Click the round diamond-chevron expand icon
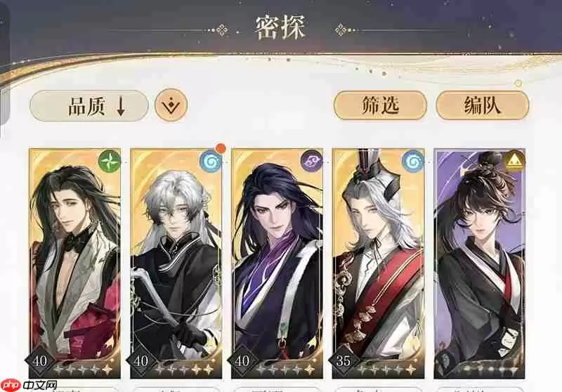Screen dimensions: 562x392 [x=171, y=105]
